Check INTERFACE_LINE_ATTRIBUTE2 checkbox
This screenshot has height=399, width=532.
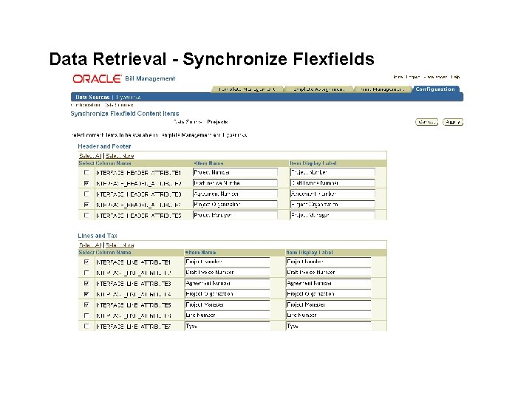(86, 273)
